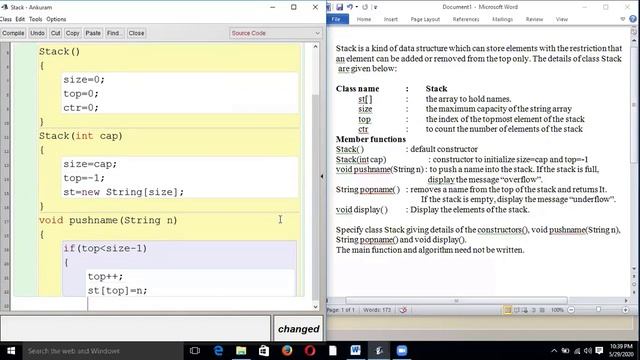Click the Word horizontal scrollbar right arrow
Image resolution: width=640 pixels, height=360 pixels.
(626, 300)
